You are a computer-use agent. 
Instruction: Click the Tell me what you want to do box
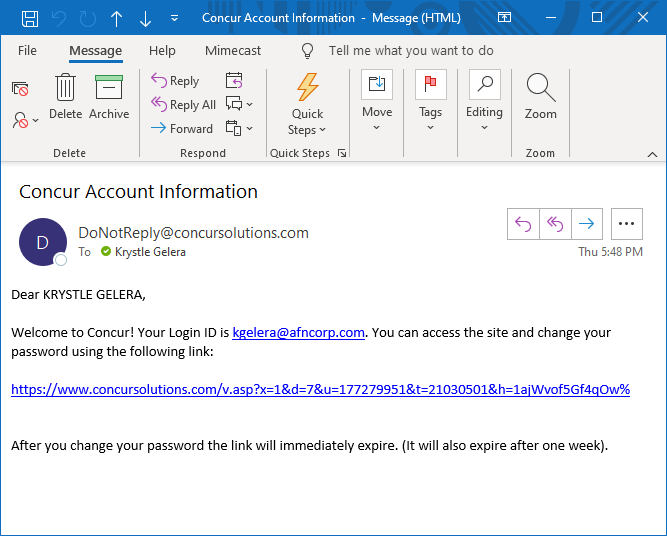tap(411, 51)
